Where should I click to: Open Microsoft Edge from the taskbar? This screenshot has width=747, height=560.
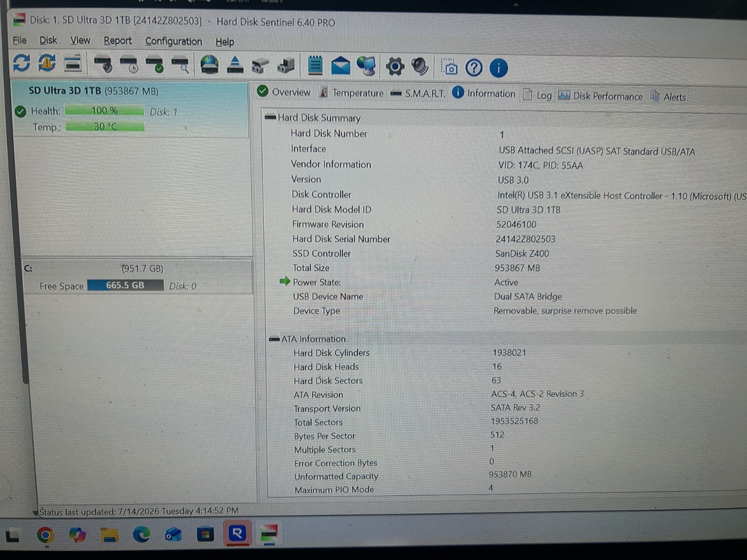coord(141,534)
